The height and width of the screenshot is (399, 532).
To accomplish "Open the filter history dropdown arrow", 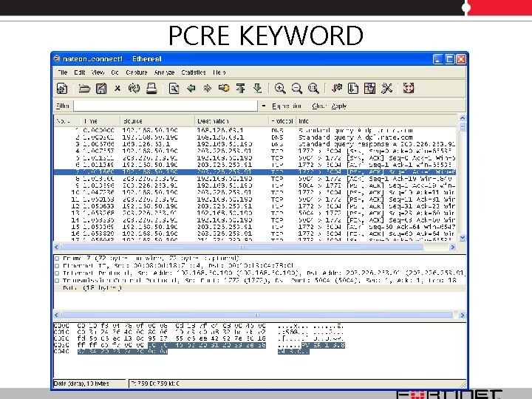I will tap(264, 106).
